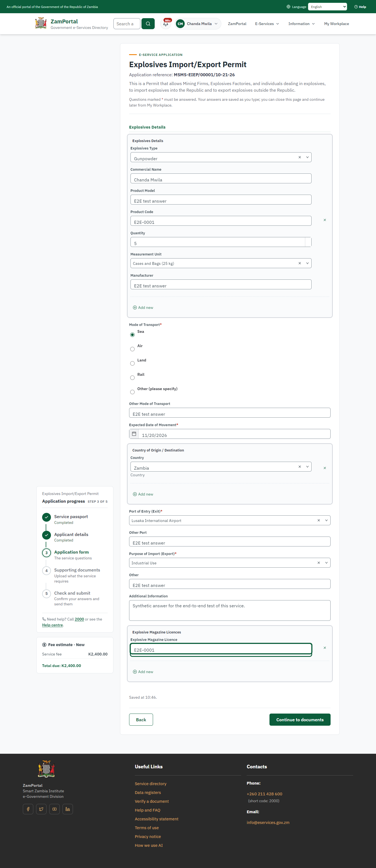Open the Facebook social link
This screenshot has width=376, height=868.
[28, 809]
